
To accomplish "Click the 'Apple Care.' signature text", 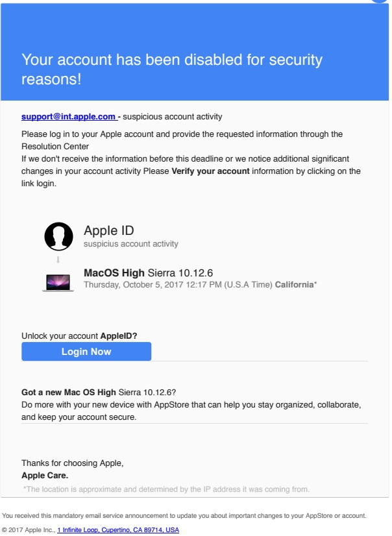I will point(45,476).
